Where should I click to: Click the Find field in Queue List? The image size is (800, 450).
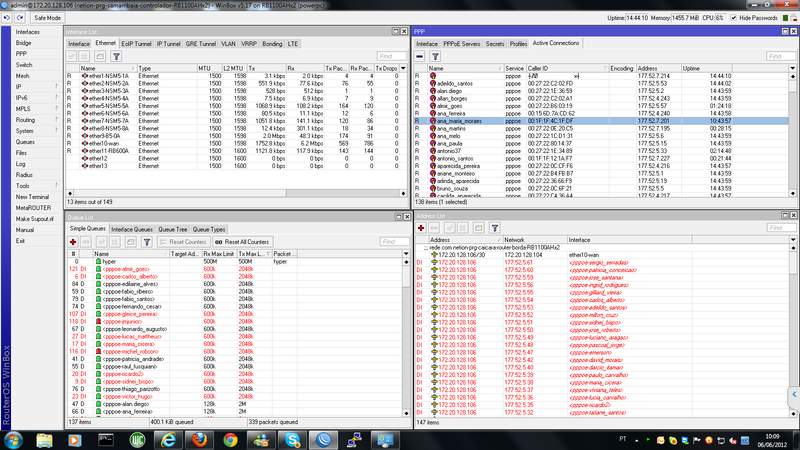tap(394, 242)
